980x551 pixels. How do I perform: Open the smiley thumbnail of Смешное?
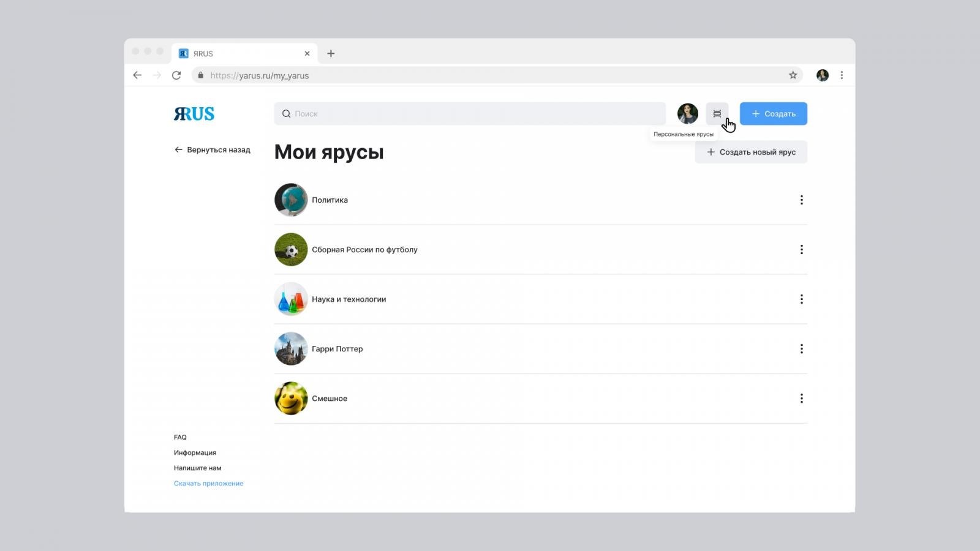(x=291, y=398)
